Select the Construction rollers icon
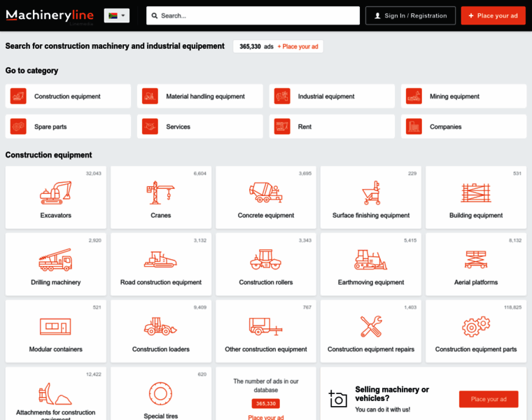Screen dimensions: 532x420 [266, 260]
